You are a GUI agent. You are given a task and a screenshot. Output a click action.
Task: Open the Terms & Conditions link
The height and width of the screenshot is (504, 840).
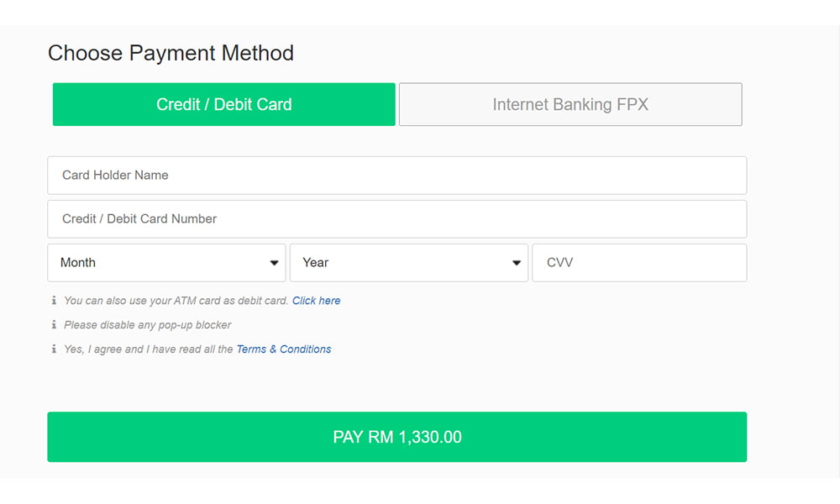[284, 349]
